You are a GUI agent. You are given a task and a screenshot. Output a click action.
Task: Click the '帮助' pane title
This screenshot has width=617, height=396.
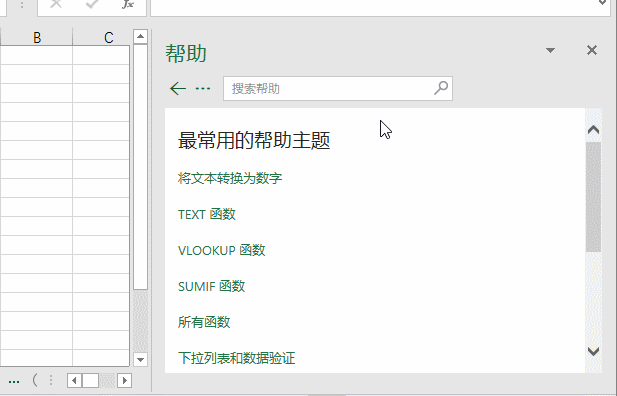point(186,53)
